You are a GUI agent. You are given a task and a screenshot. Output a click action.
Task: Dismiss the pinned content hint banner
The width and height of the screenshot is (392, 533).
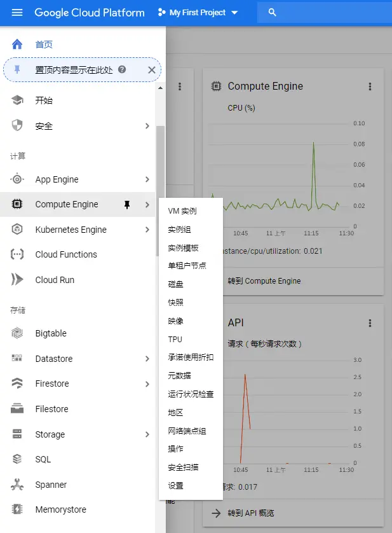click(x=151, y=70)
